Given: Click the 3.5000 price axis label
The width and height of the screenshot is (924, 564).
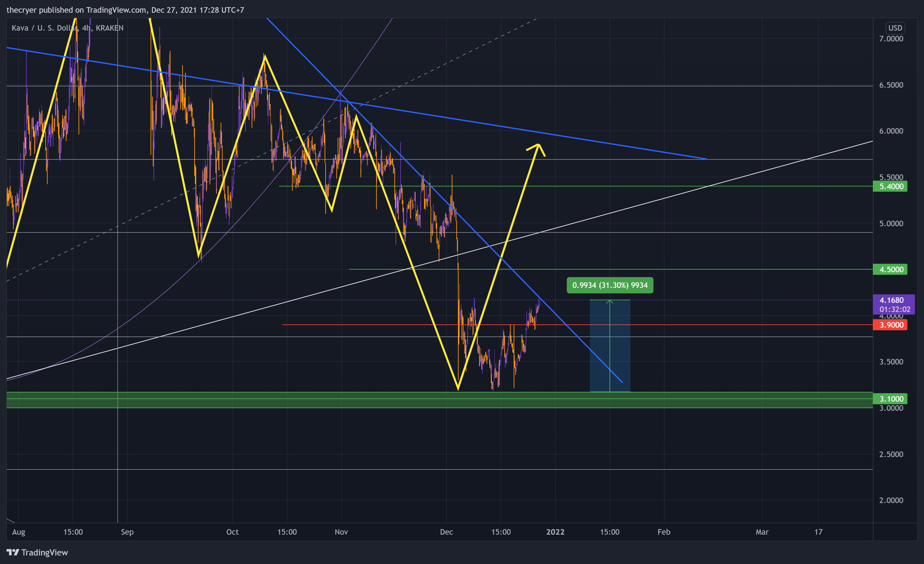Looking at the screenshot, I should 891,362.
